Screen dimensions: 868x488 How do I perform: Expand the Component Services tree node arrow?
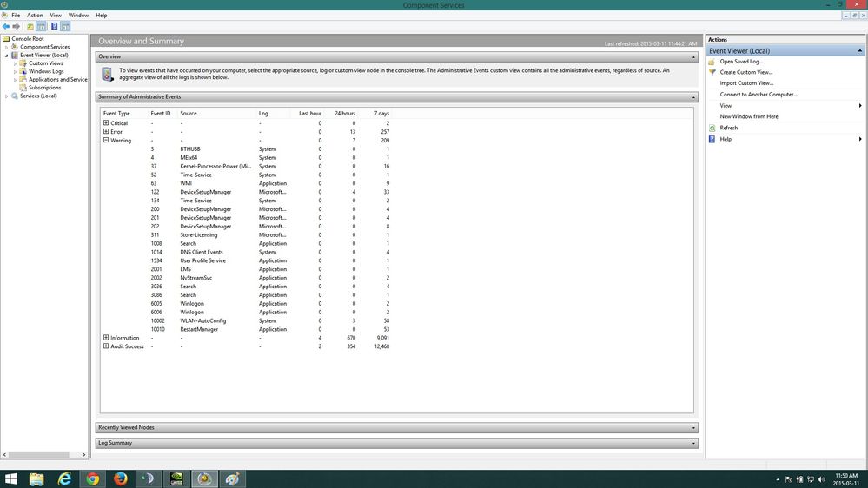7,47
